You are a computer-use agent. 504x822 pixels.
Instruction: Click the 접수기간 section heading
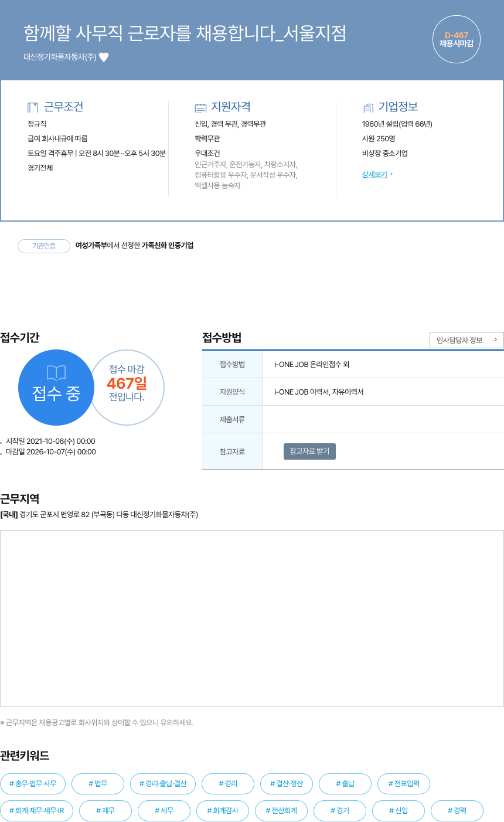[20, 337]
